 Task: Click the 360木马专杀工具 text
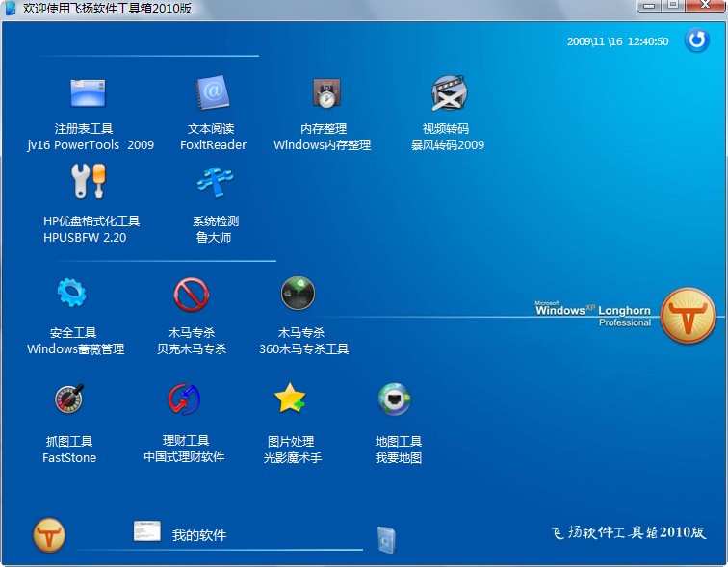coord(304,348)
